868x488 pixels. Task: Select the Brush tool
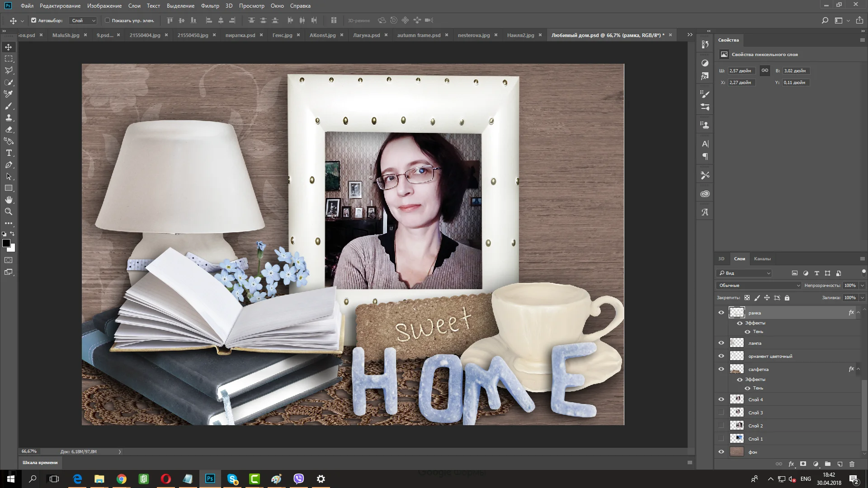(9, 106)
